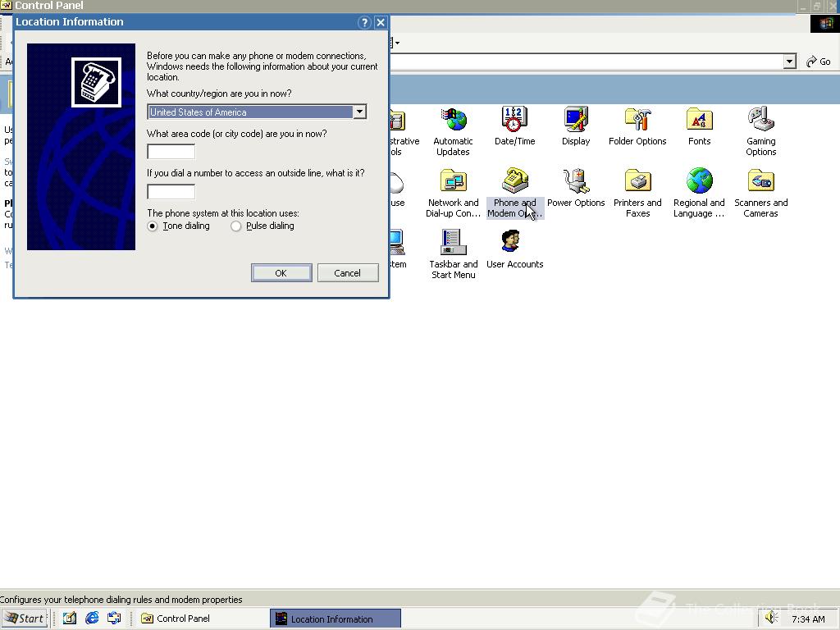Viewport: 840px width, 630px height.
Task: Expand the address bar dropdown arrow
Action: [790, 62]
